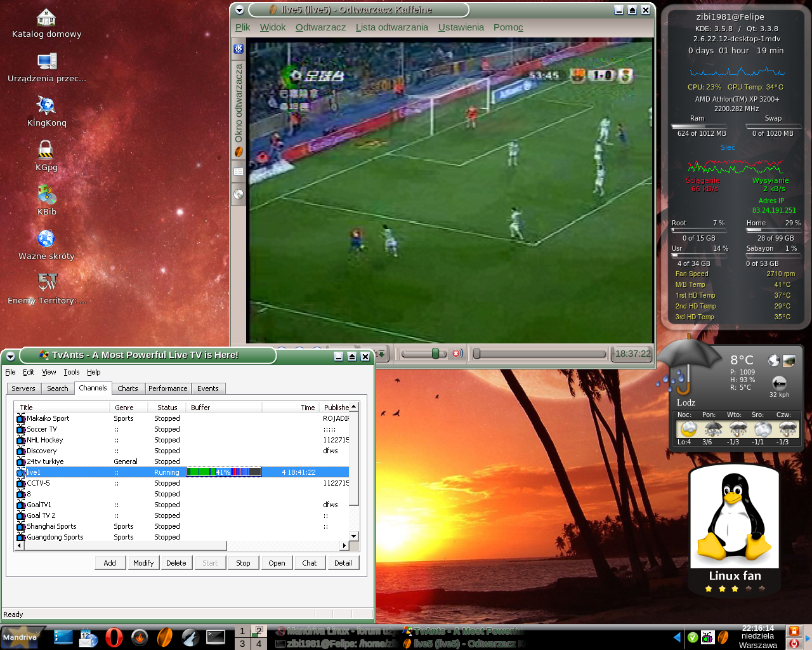Launch KGpg from the desktop
This screenshot has height=650, width=812.
[x=46, y=157]
